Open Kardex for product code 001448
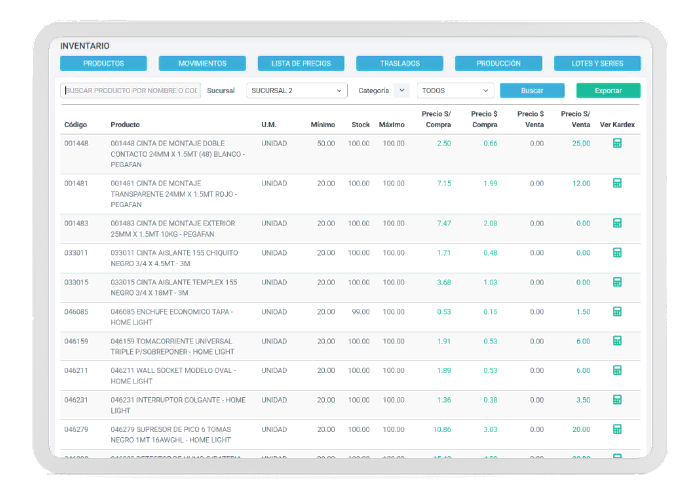 pos(617,144)
